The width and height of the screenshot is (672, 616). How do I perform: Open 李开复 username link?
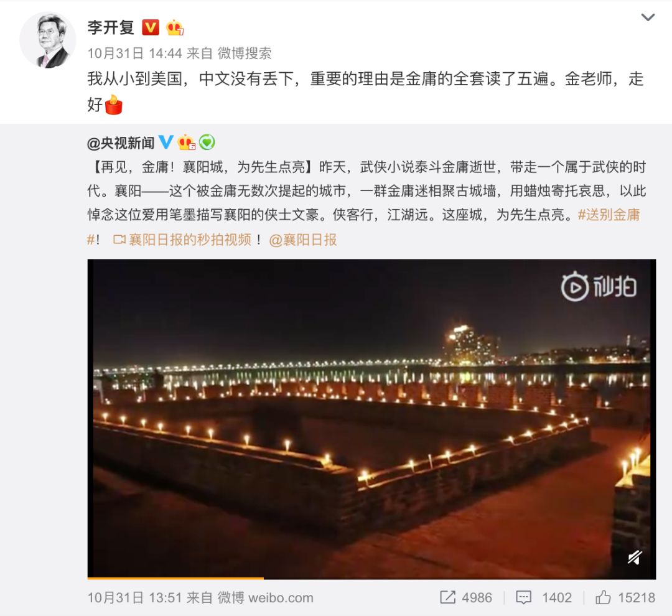[x=111, y=27]
